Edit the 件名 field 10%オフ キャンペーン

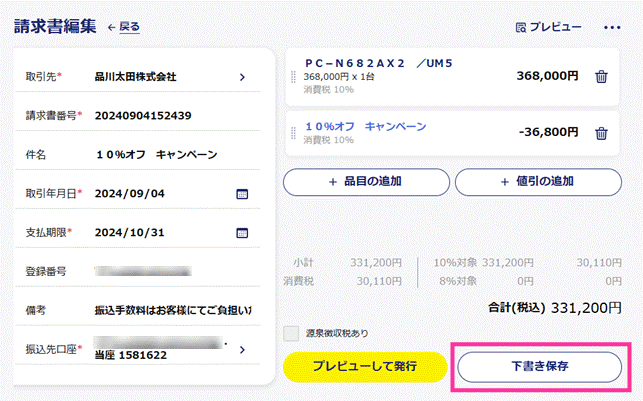pyautogui.click(x=157, y=155)
